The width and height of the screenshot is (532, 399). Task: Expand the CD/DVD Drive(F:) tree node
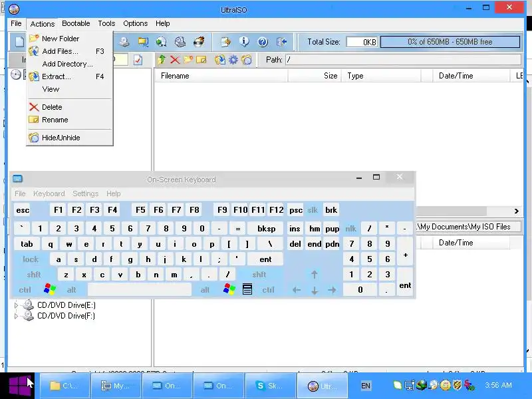tap(16, 316)
